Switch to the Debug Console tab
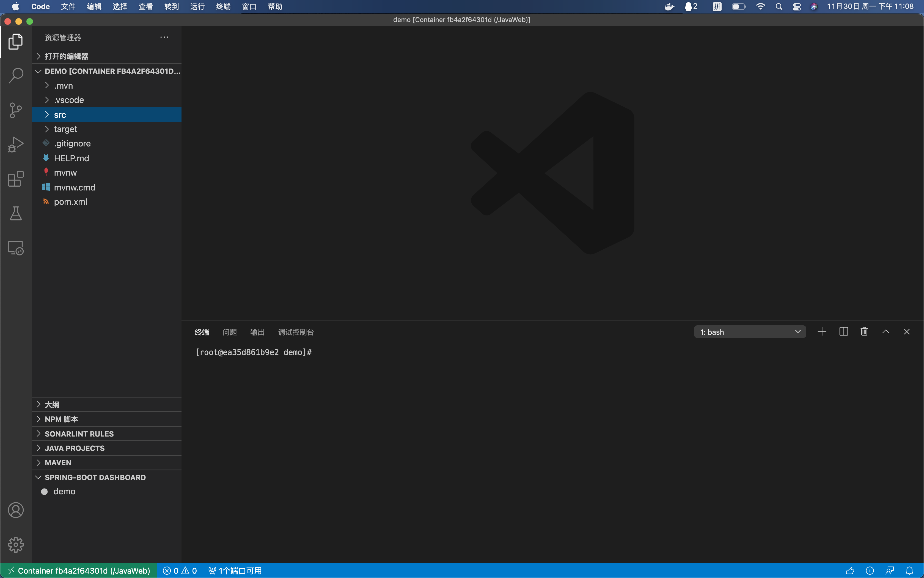Screen dimensions: 924x578 click(296, 332)
